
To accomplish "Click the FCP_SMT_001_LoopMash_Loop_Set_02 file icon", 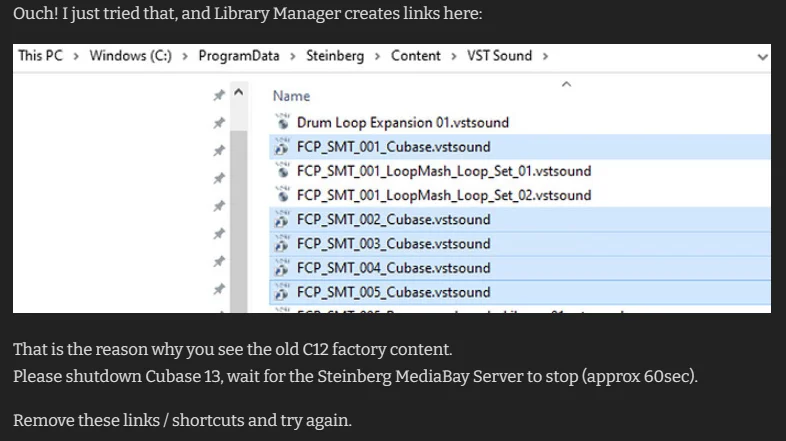I will 283,194.
